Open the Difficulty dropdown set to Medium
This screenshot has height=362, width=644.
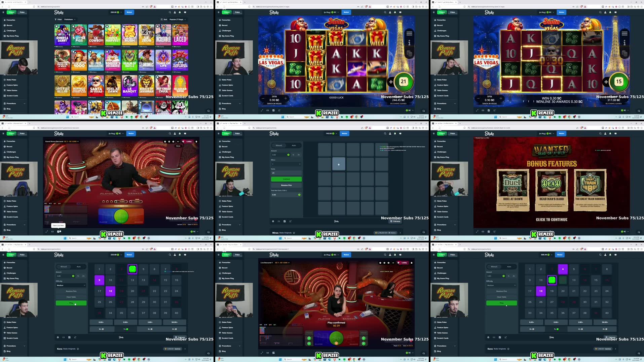click(71, 285)
